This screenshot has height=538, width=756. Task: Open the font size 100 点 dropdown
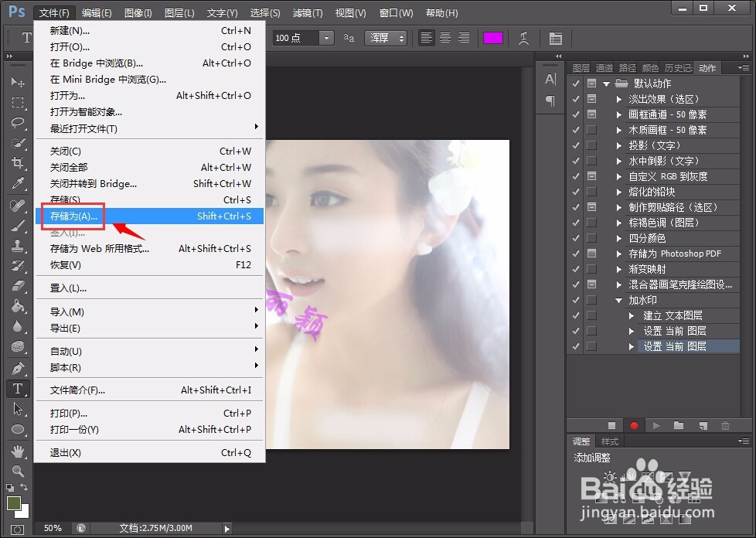pyautogui.click(x=326, y=38)
